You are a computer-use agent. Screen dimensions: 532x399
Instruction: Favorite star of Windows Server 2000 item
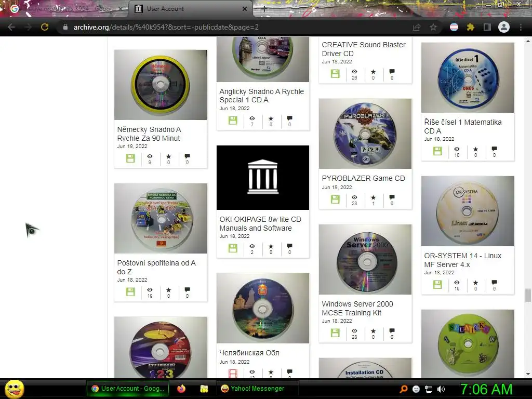click(x=373, y=331)
